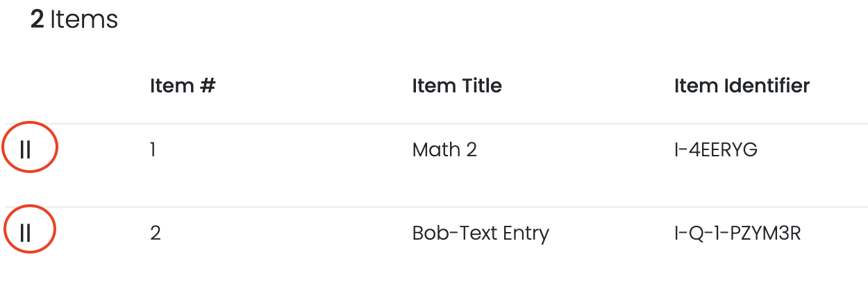
Task: Click the word "Items" in the top heading
Action: click(84, 19)
